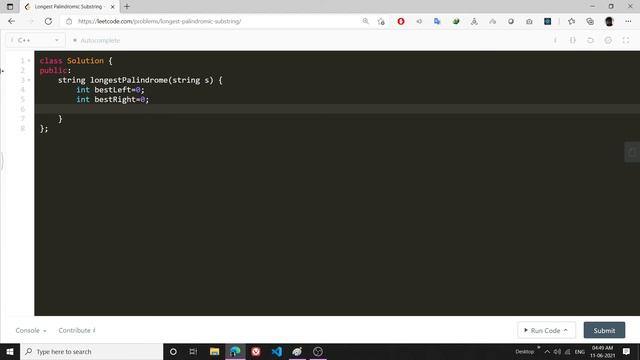This screenshot has width=640, height=360.
Task: Open browser Settings and more menu
Action: pos(628,21)
